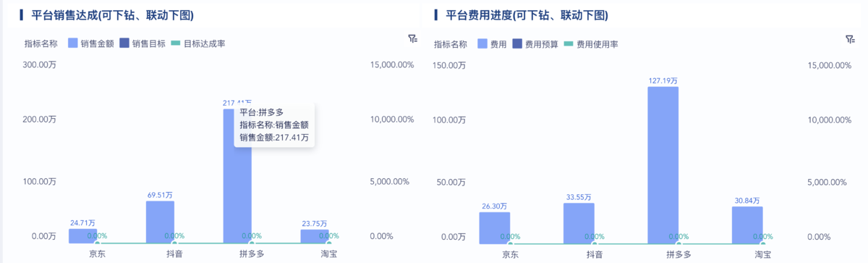
Task: Click 指标名称 legend title in expense chart
Action: pos(451,44)
